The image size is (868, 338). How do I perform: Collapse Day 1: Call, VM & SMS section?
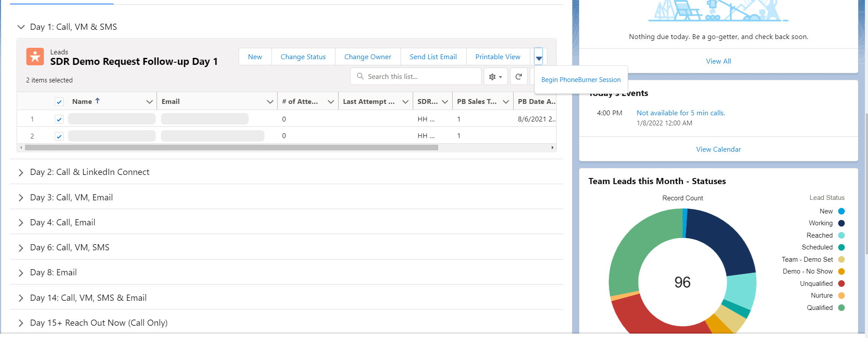tap(21, 27)
